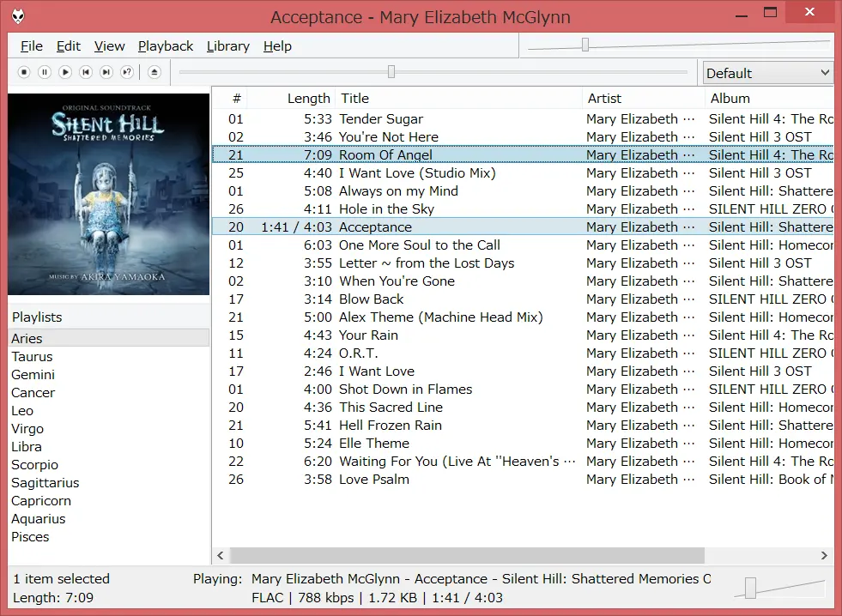Select the track "Blow Back"
This screenshot has height=616, width=842.
click(523, 299)
